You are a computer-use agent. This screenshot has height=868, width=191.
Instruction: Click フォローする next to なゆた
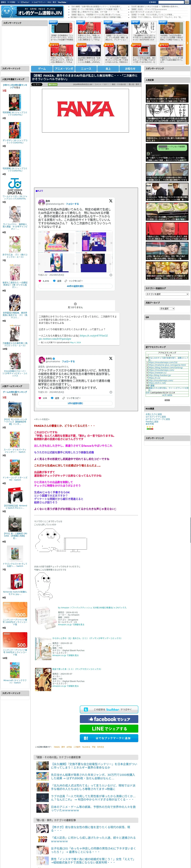pos(68,362)
